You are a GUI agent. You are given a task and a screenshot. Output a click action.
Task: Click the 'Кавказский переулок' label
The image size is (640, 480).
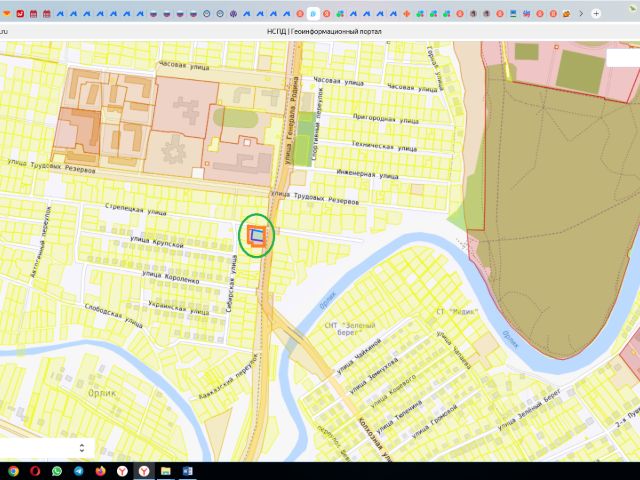[x=229, y=376]
